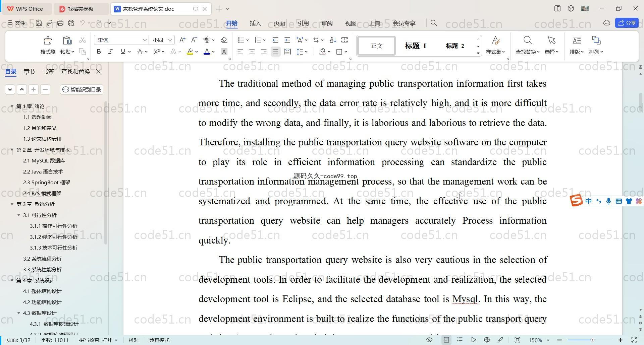Screen dimensions: 644x345
Task: Open the font size dropdown showing 小四
Action: pyautogui.click(x=170, y=40)
